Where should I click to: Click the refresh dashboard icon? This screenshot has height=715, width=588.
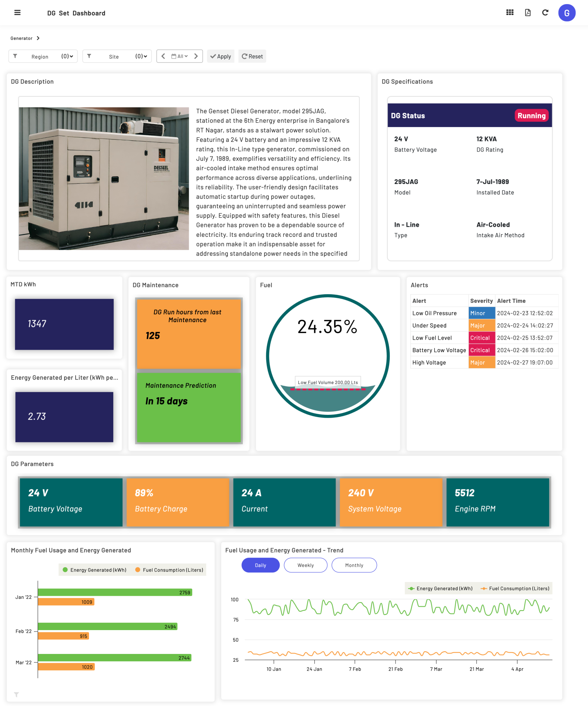click(x=545, y=13)
